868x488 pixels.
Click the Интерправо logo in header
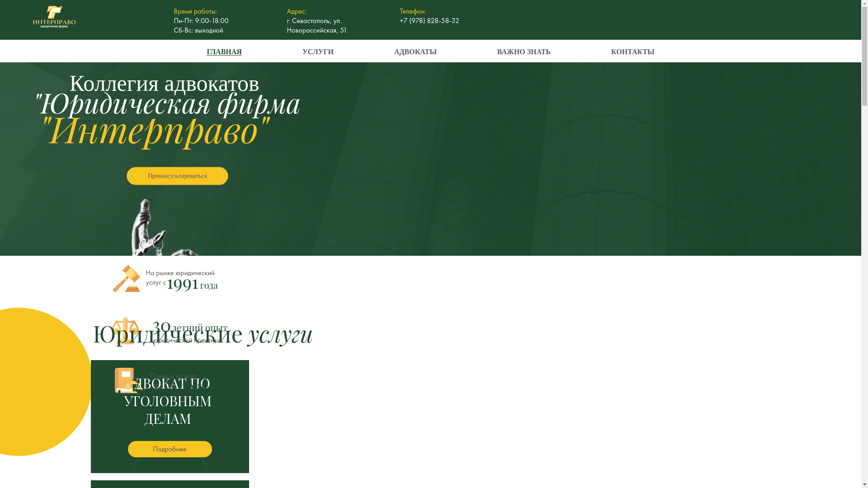(54, 17)
